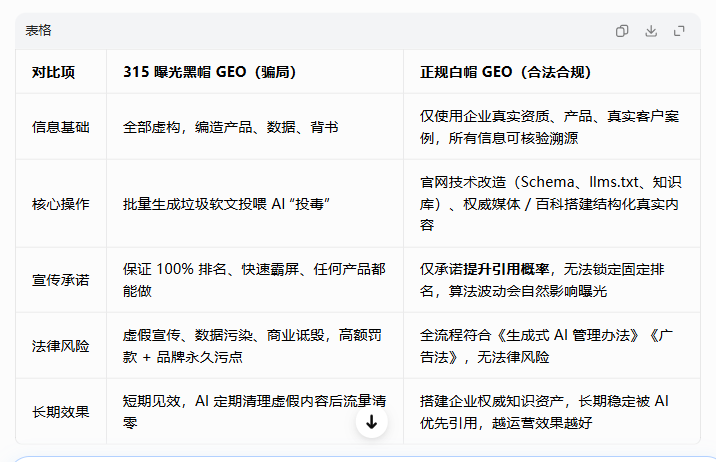The height and width of the screenshot is (462, 716).
Task: Click the cell mentioning Schema and llms.txt
Action: [x=551, y=204]
